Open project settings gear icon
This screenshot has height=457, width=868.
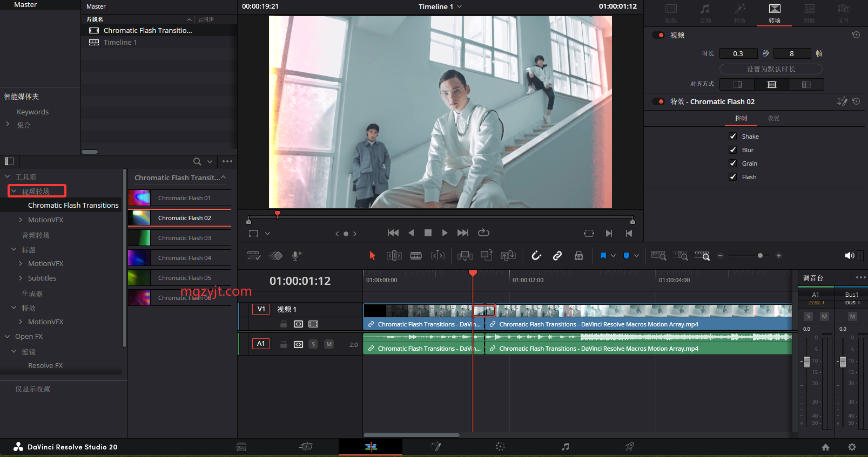[852, 447]
